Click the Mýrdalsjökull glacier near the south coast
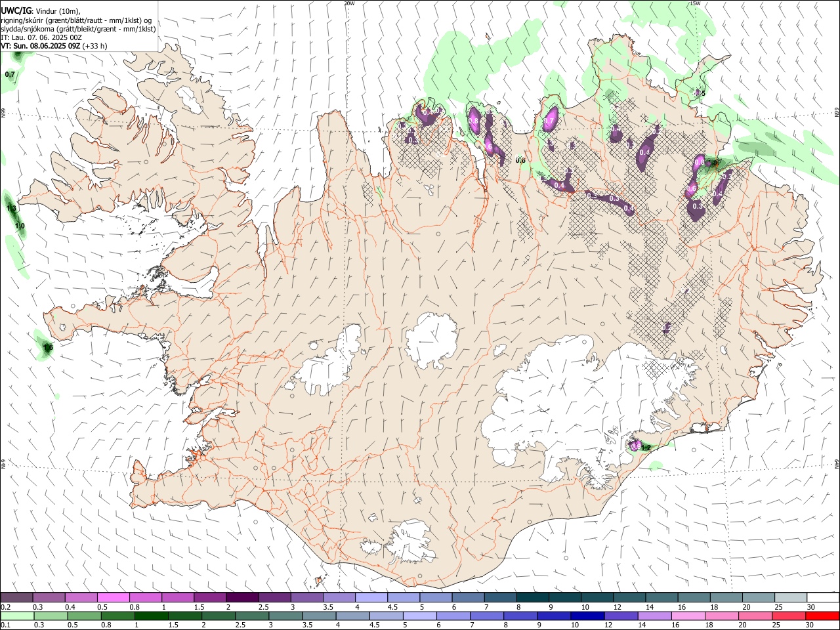This screenshot has width=840, height=630. coord(410,541)
